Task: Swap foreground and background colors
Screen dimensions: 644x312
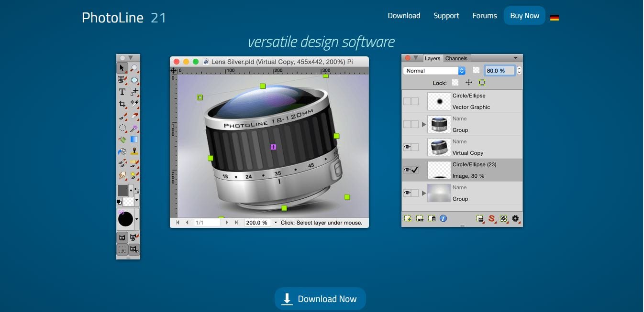Action: click(x=137, y=190)
